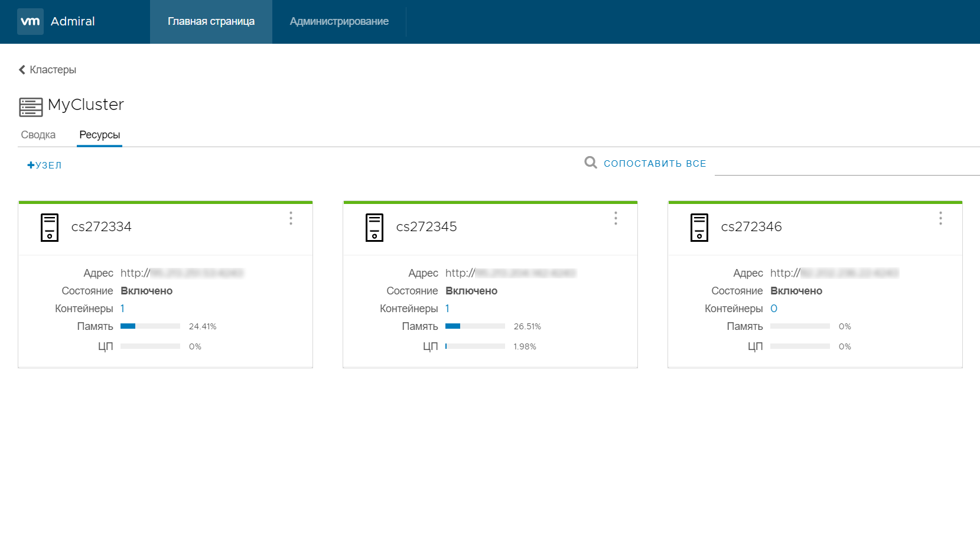Click Включено status on cs272334 card
This screenshot has width=980, height=538.
[x=146, y=291]
